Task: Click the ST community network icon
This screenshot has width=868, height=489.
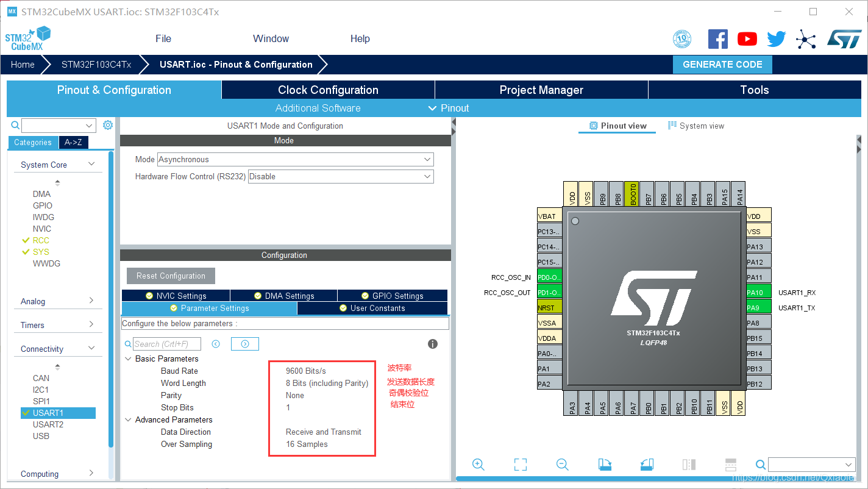Action: (x=806, y=40)
